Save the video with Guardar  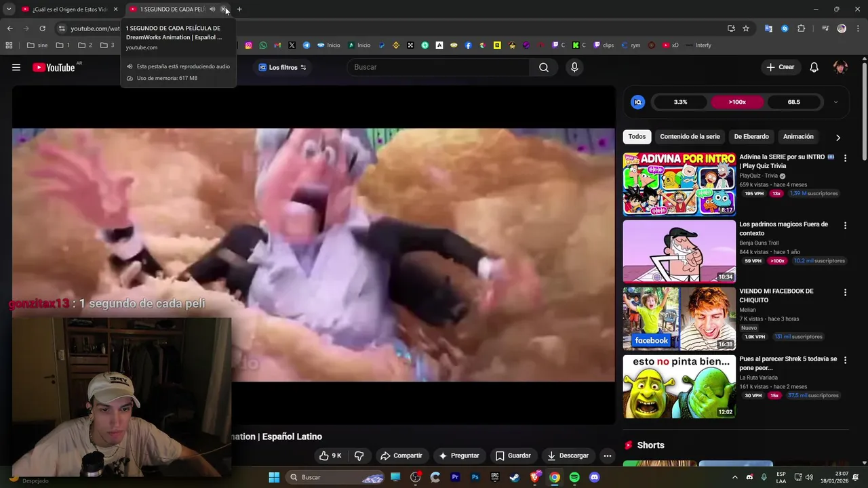(x=513, y=455)
